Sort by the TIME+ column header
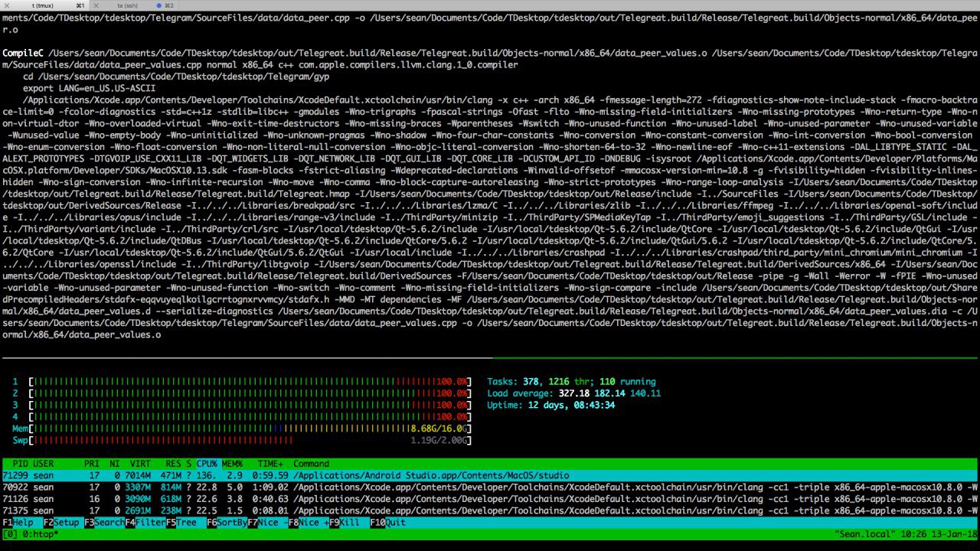 point(270,464)
